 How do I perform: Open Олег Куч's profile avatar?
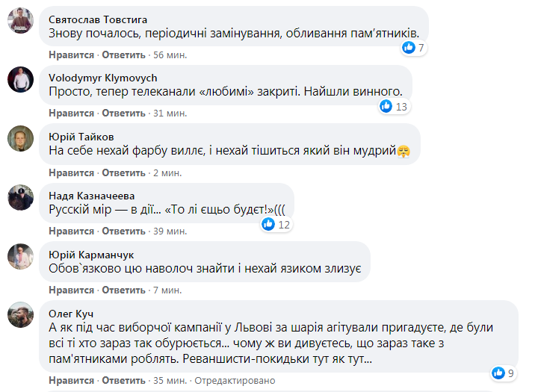(x=20, y=314)
